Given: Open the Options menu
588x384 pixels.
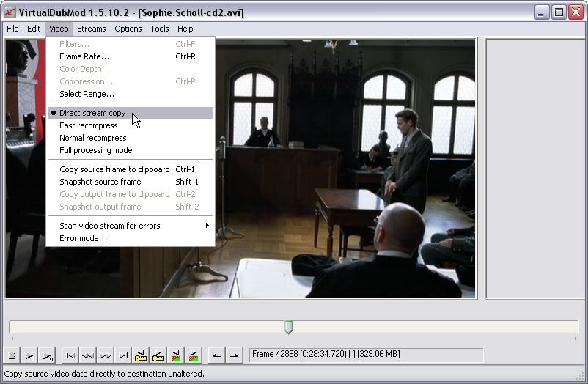Looking at the screenshot, I should click(128, 29).
